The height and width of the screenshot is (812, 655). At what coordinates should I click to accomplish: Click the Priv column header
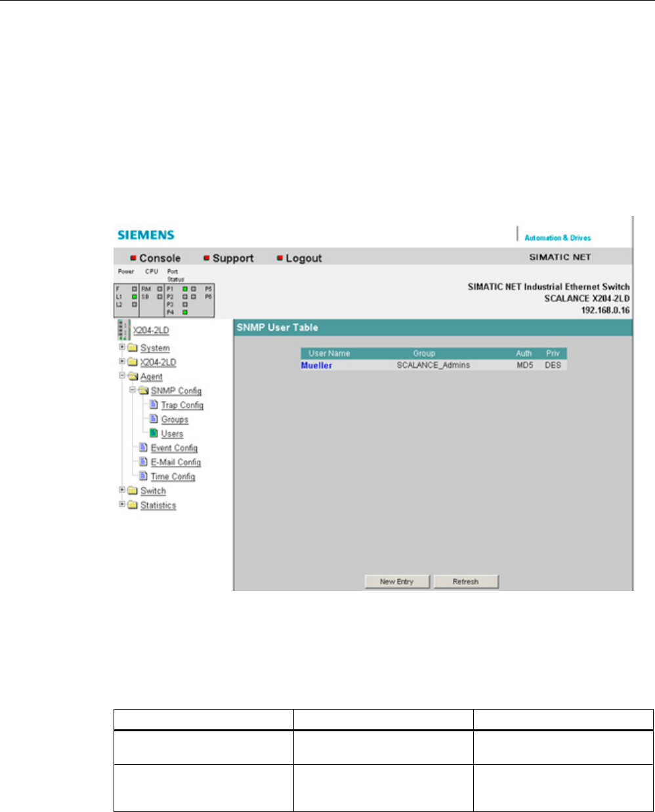tap(553, 353)
